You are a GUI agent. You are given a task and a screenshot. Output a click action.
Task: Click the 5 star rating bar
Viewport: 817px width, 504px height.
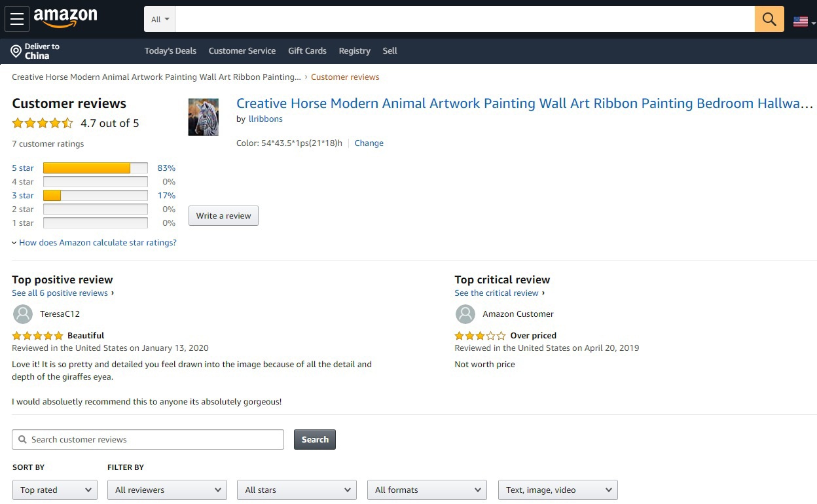click(96, 168)
